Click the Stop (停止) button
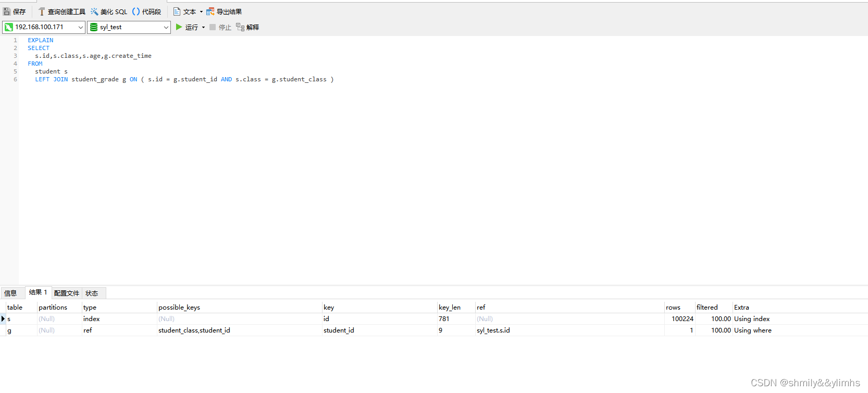 [x=220, y=27]
